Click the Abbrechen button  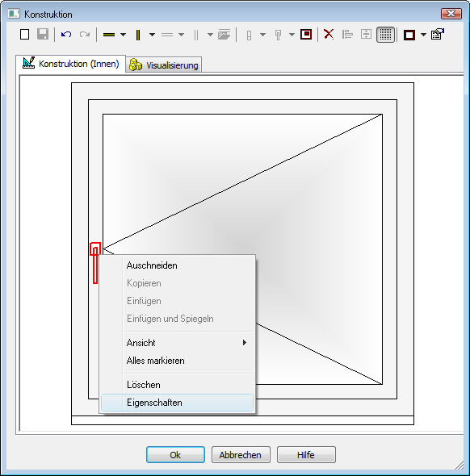pos(241,455)
